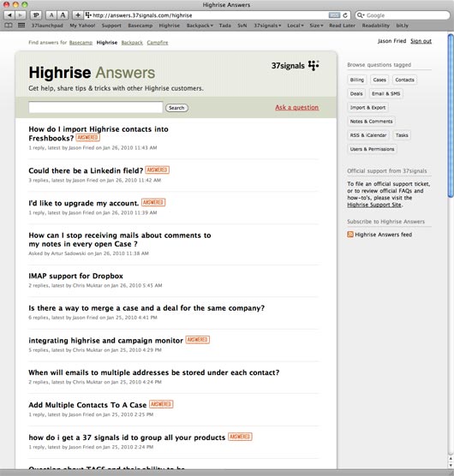Browse questions tagged Notes & Comments
This screenshot has height=476, width=454.
371,122
